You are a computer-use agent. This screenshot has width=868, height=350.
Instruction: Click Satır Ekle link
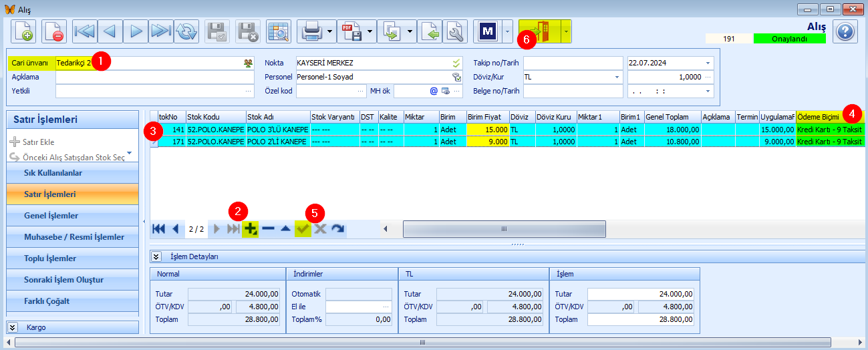(32, 142)
